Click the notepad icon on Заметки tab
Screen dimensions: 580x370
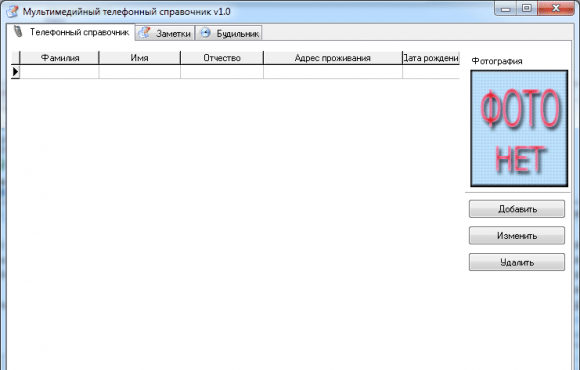tap(145, 33)
